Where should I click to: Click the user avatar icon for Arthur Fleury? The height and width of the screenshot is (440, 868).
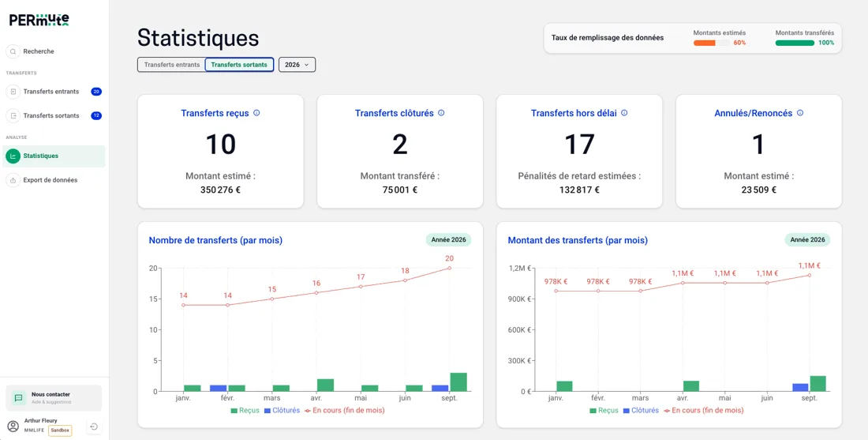tap(13, 426)
